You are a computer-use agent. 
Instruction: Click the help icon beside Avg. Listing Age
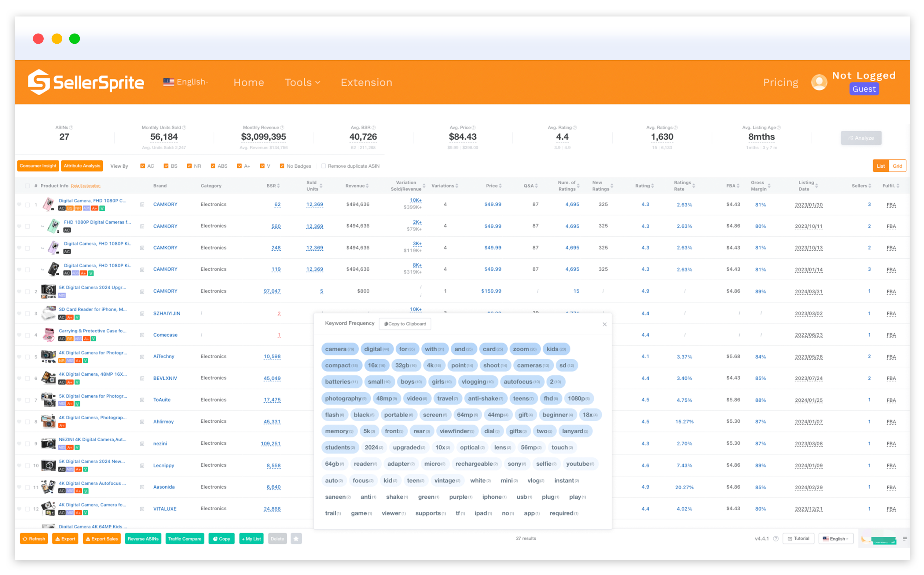point(779,127)
